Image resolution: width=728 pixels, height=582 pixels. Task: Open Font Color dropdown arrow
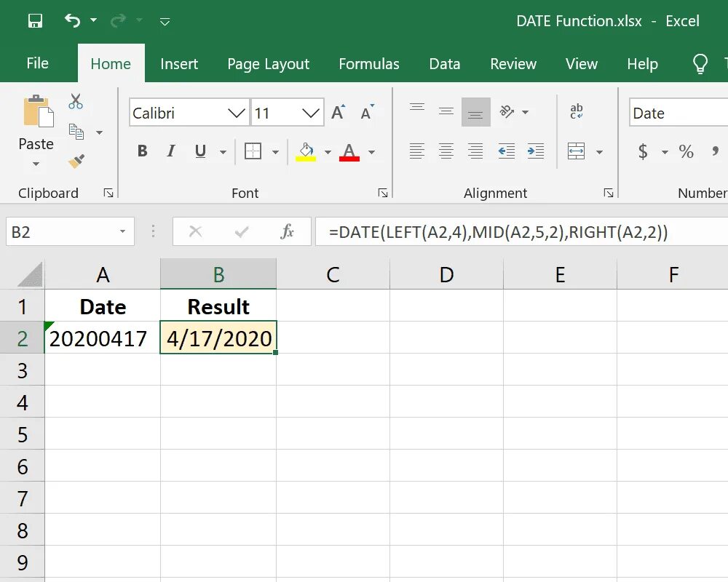371,152
